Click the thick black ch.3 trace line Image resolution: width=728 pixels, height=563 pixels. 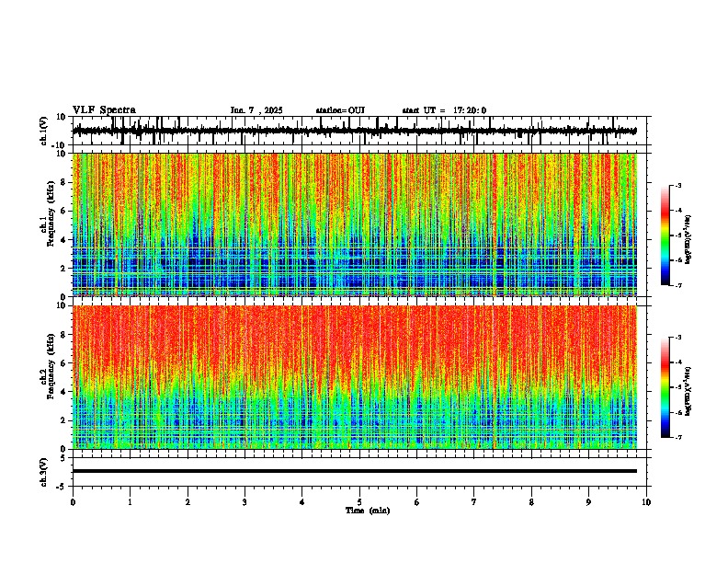(x=355, y=471)
